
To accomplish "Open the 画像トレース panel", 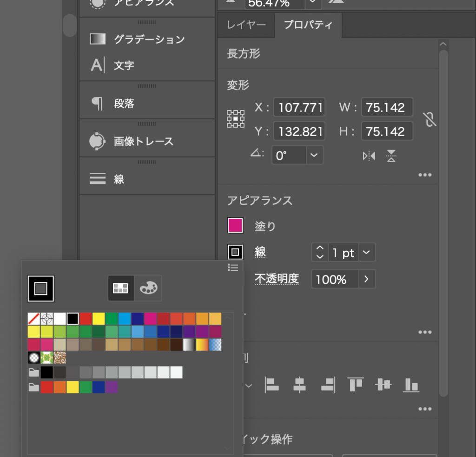I will [143, 141].
